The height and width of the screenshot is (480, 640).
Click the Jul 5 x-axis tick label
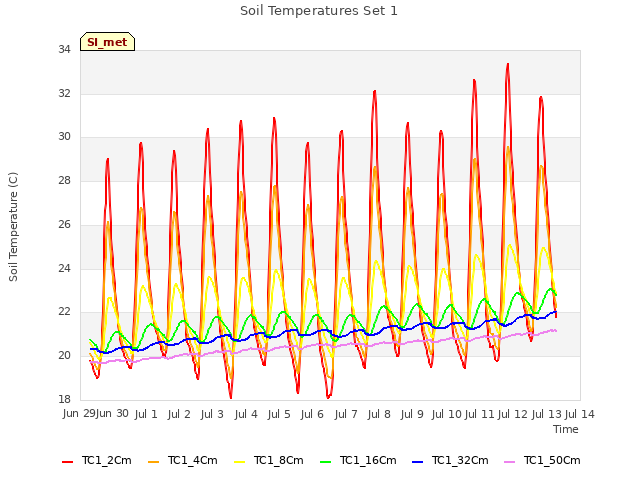(279, 414)
